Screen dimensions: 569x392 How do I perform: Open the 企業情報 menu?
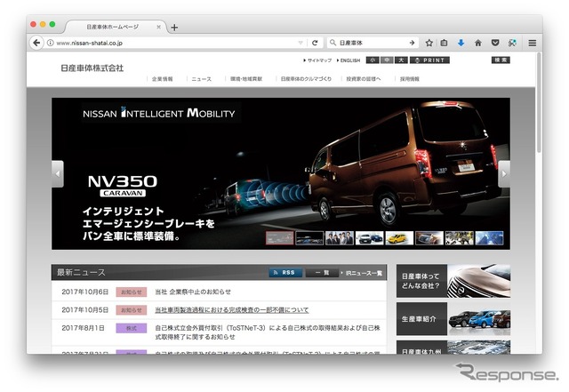(x=162, y=79)
